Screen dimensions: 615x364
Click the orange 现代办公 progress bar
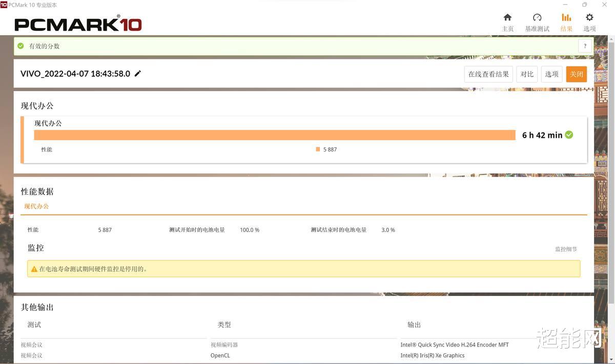275,135
